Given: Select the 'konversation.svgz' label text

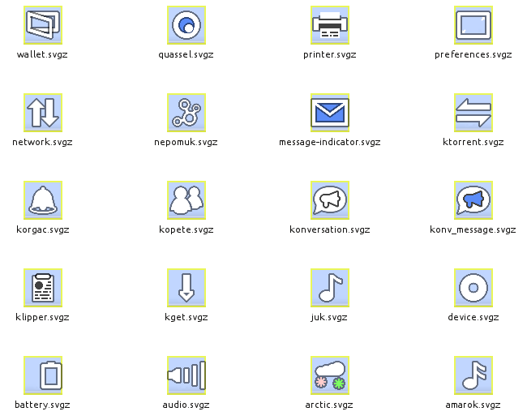Looking at the screenshot, I should pos(330,230).
